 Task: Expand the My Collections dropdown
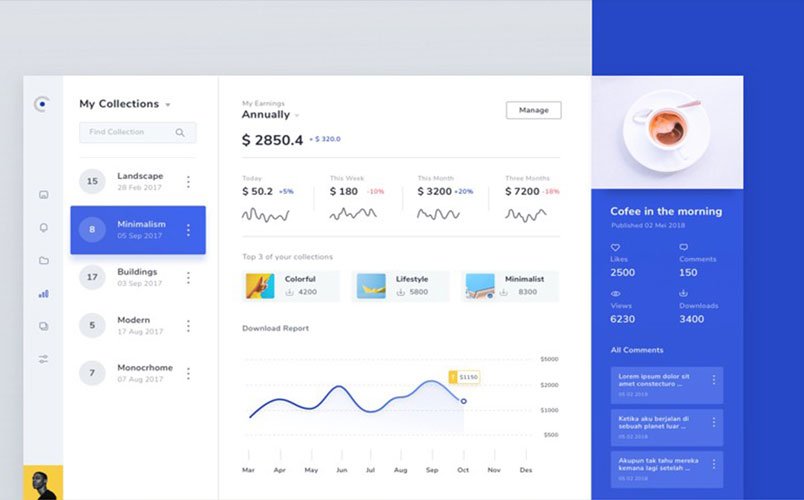point(168,105)
